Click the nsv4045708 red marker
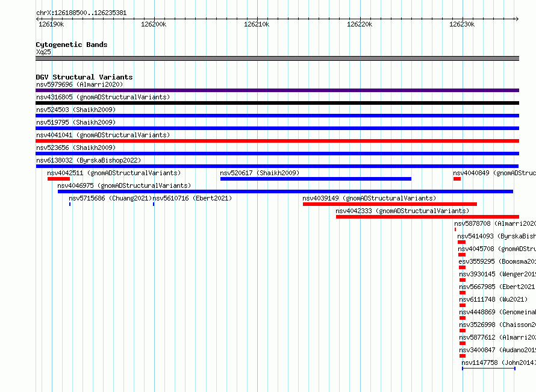This screenshot has width=536, height=392. pos(462,255)
